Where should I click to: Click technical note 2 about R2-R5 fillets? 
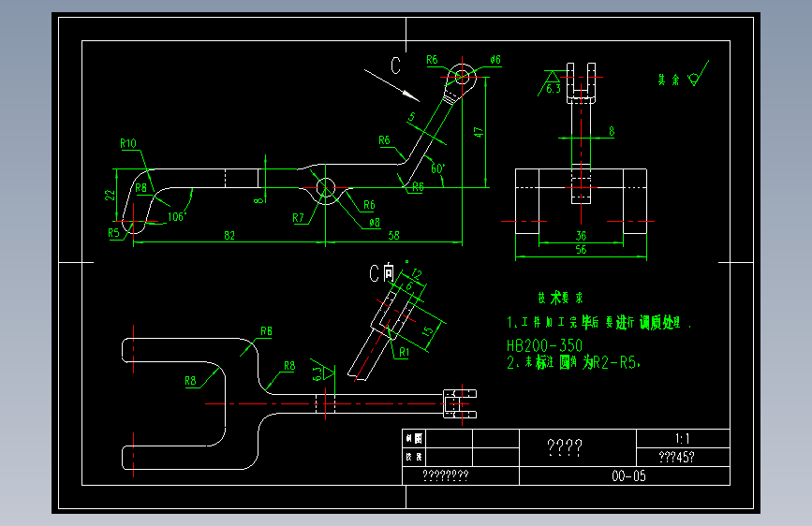(x=574, y=362)
